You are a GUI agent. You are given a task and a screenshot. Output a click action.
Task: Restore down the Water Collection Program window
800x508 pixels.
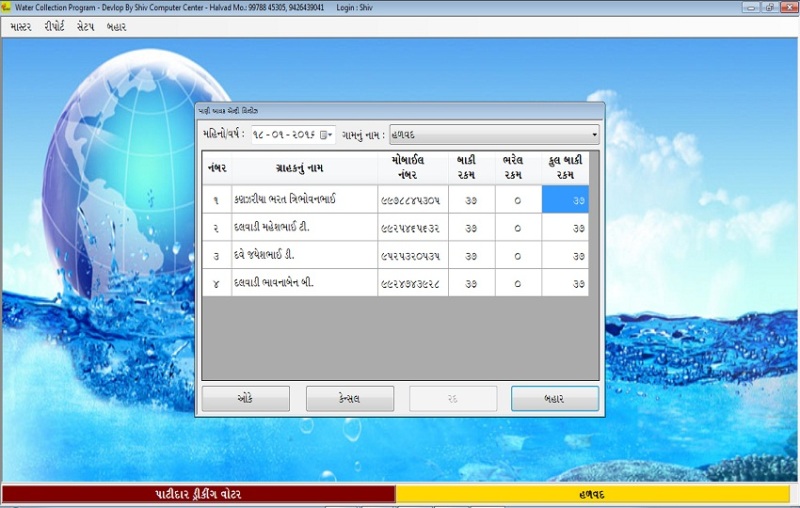[768, 7]
